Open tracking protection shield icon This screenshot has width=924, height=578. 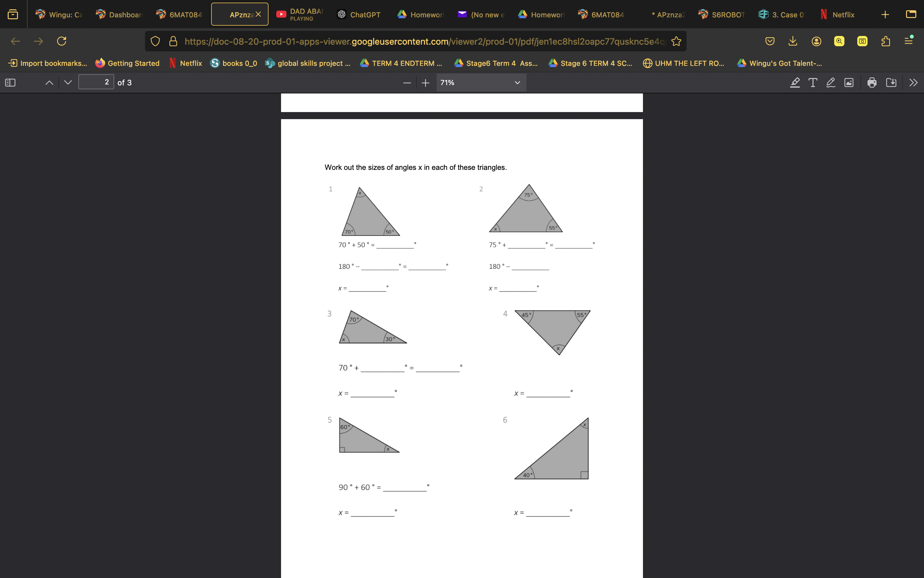pyautogui.click(x=155, y=41)
